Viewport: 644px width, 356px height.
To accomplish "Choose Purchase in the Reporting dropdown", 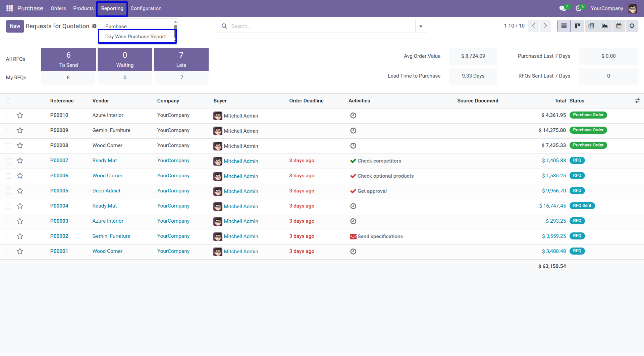I will [116, 26].
